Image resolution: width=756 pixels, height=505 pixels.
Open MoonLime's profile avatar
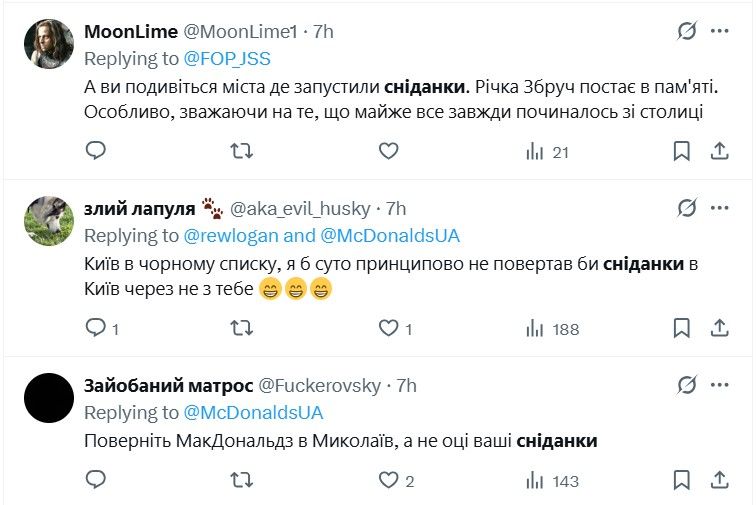tap(49, 44)
